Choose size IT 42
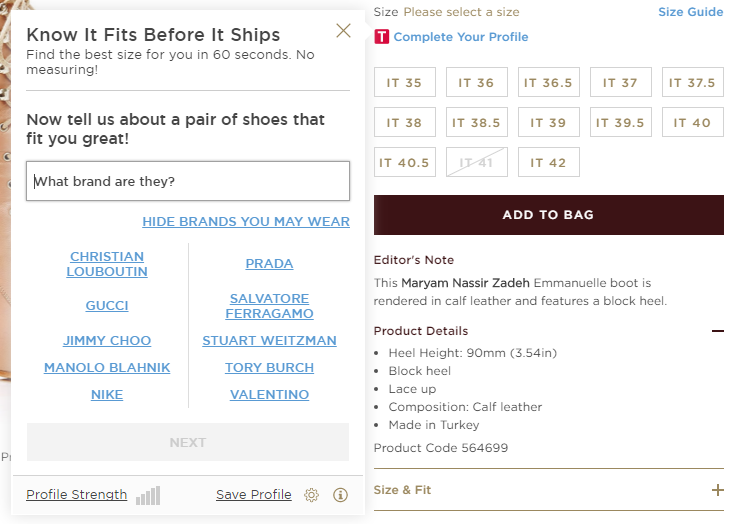This screenshot has height=524, width=737. (548, 163)
